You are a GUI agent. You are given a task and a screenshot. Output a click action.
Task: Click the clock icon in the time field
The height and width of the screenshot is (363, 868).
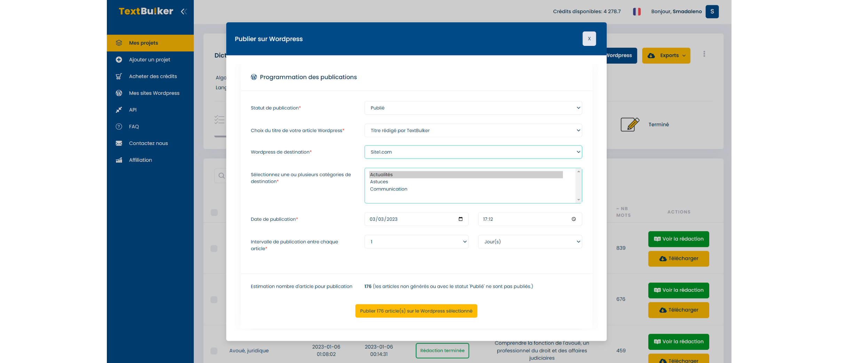pyautogui.click(x=574, y=219)
